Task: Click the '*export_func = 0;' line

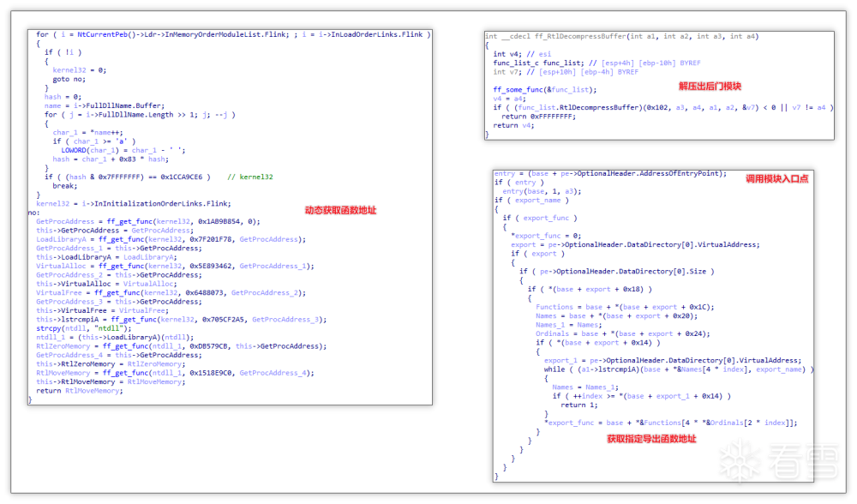Action: pyautogui.click(x=546, y=236)
